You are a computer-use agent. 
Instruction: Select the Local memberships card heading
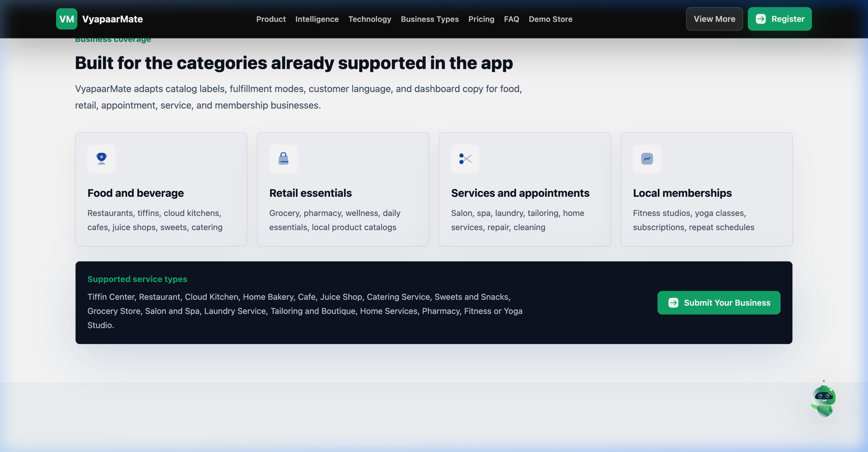coord(682,193)
